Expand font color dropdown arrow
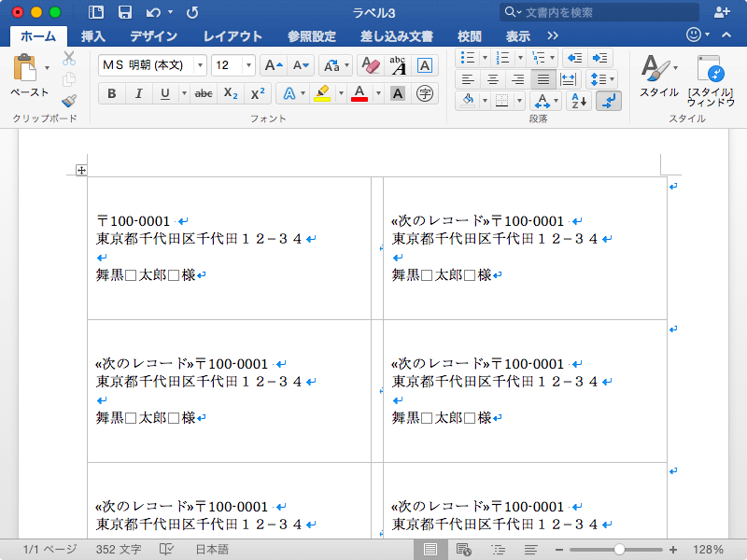This screenshot has width=747, height=560. (378, 94)
